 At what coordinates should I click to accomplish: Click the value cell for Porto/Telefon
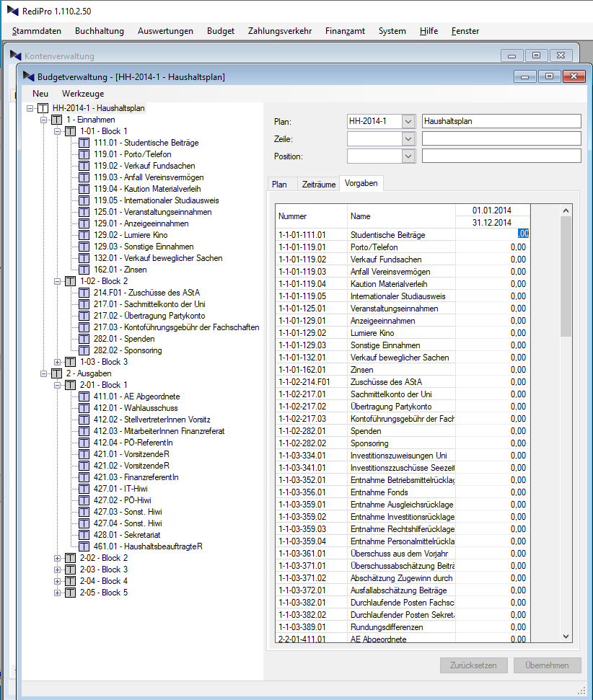pos(493,247)
